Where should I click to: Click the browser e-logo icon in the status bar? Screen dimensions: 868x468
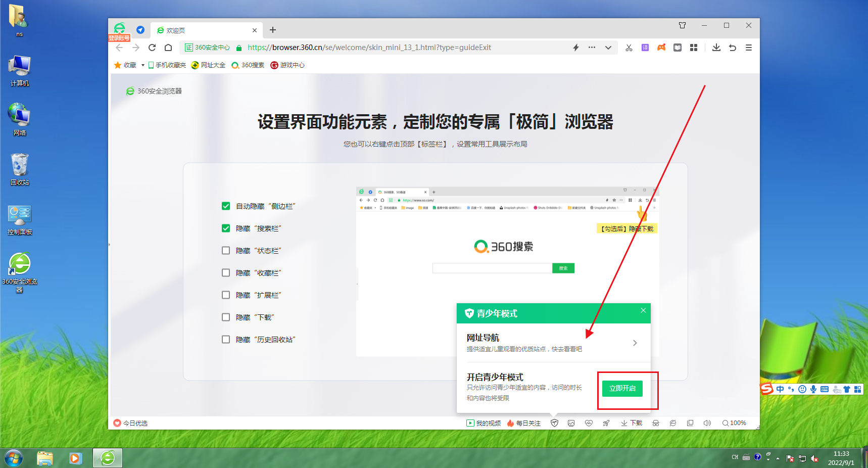point(673,423)
